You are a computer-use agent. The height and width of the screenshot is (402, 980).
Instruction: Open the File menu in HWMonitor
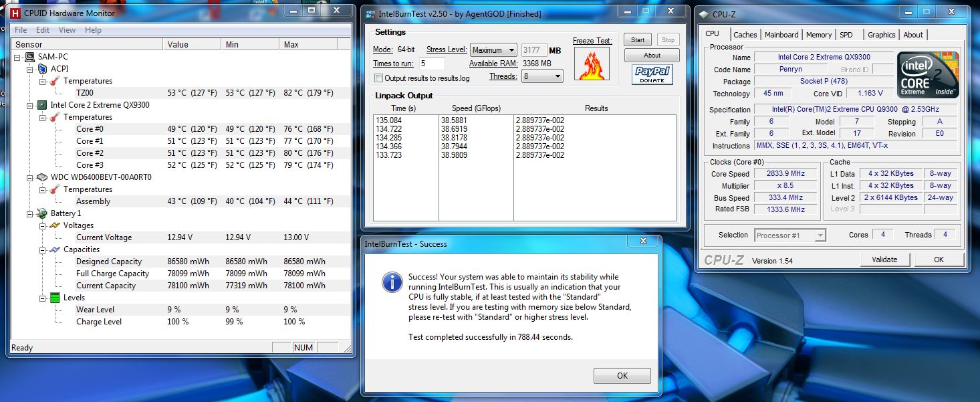[x=21, y=30]
